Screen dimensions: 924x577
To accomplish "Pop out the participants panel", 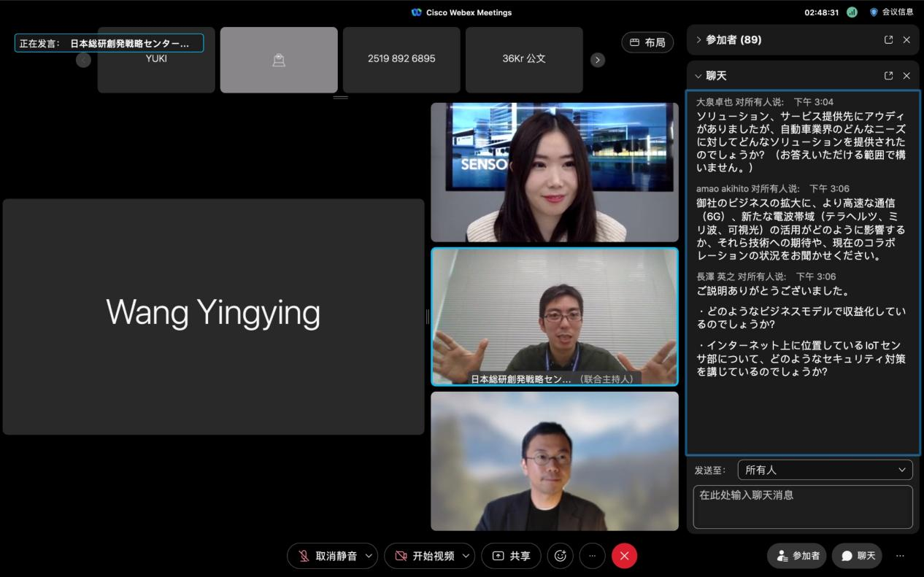I will click(888, 40).
